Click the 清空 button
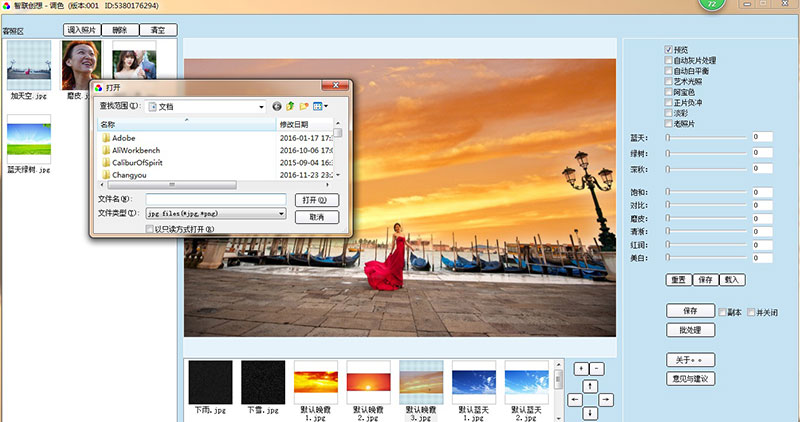 [158, 30]
